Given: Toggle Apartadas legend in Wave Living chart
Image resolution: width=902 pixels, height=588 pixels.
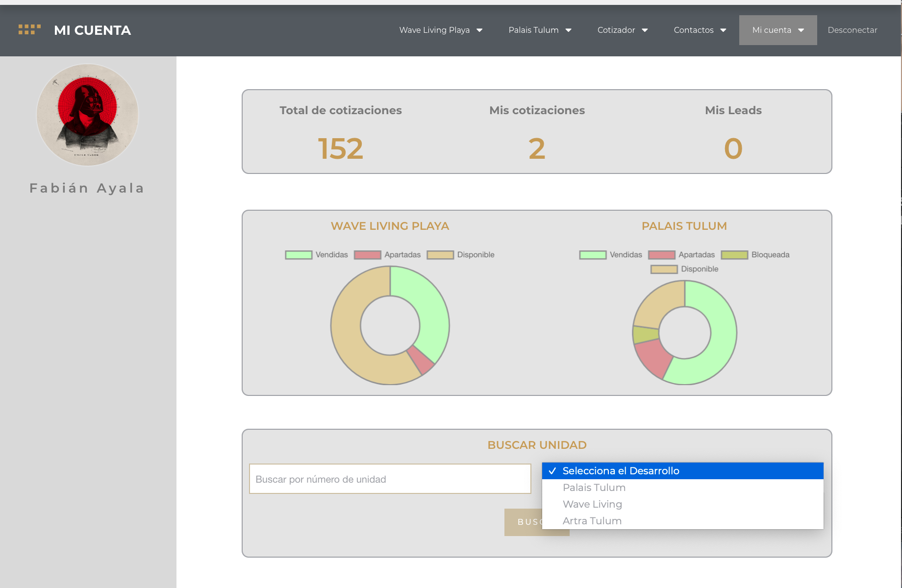Looking at the screenshot, I should [387, 255].
